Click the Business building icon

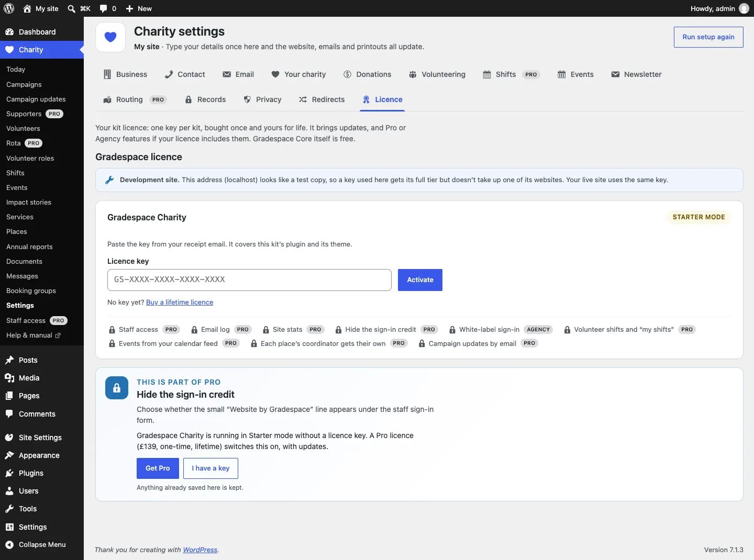pyautogui.click(x=107, y=74)
